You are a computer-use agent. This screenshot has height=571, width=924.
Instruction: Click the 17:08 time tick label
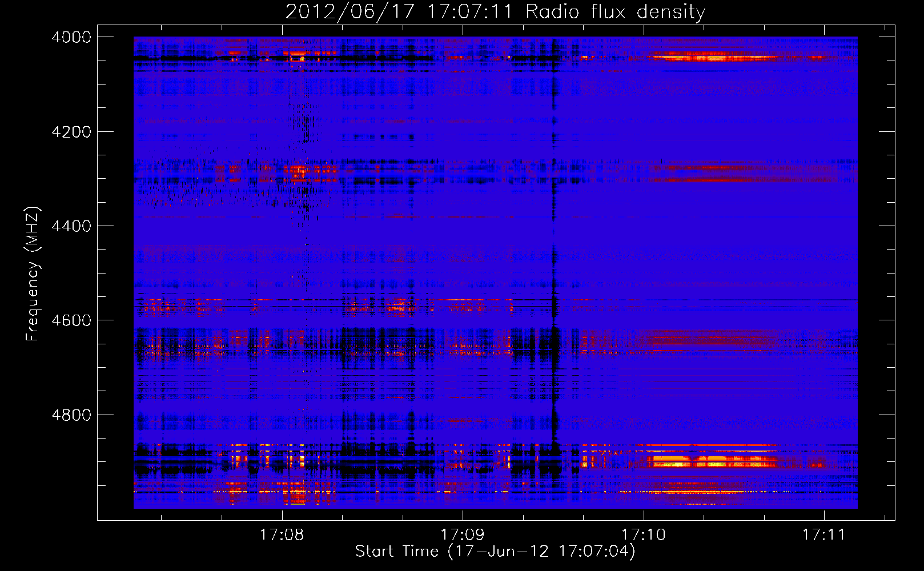pos(282,534)
